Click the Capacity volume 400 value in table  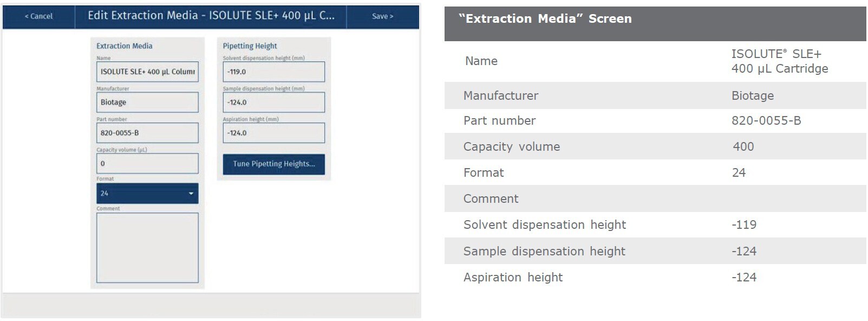pos(743,147)
